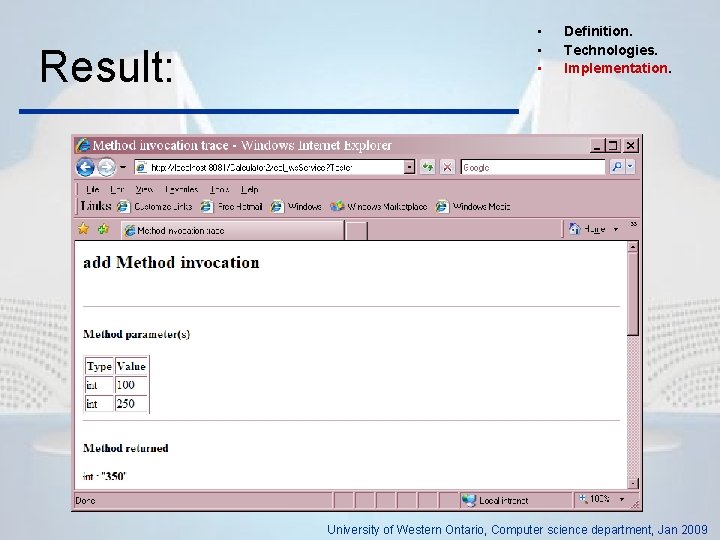Expand the Home button dropdown arrow

pos(616,229)
